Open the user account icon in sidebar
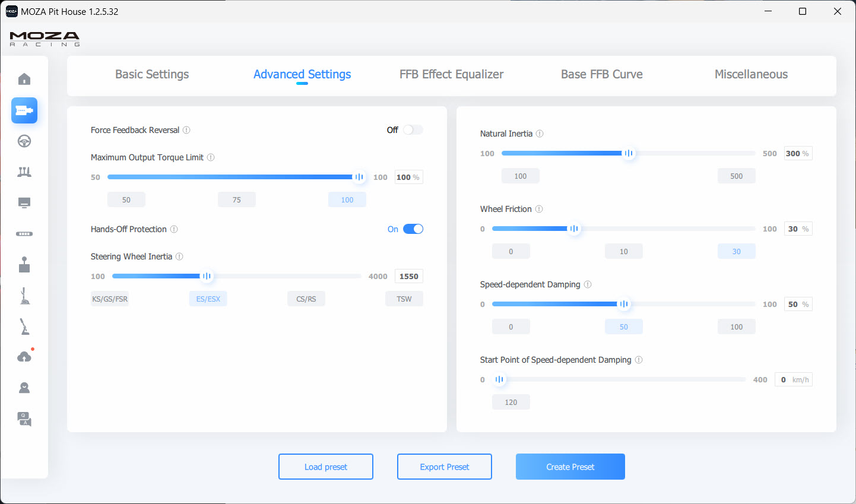856x504 pixels. pos(24,388)
